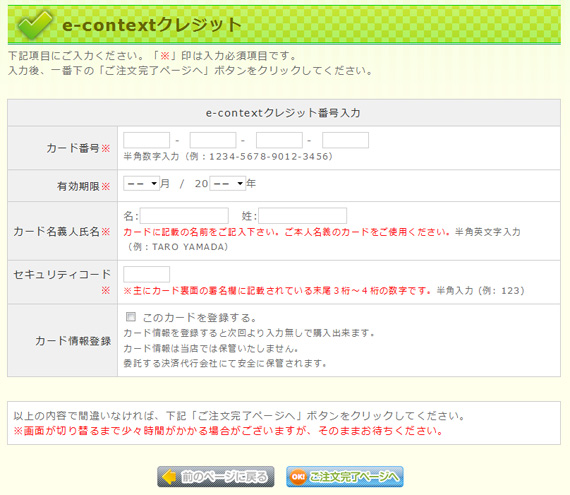Check the 'このカードを登録する' checkbox
The height and width of the screenshot is (495, 570).
click(131, 317)
